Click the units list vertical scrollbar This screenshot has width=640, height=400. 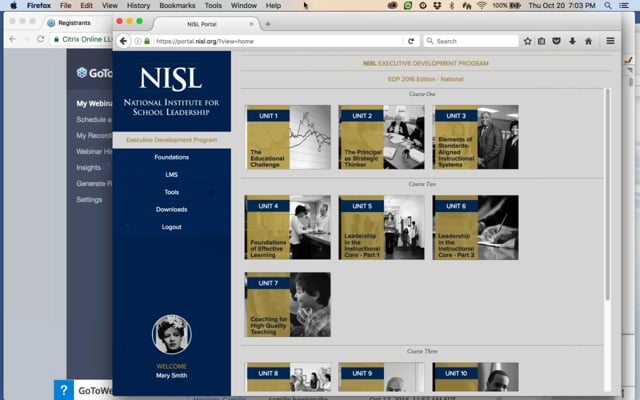[x=607, y=194]
